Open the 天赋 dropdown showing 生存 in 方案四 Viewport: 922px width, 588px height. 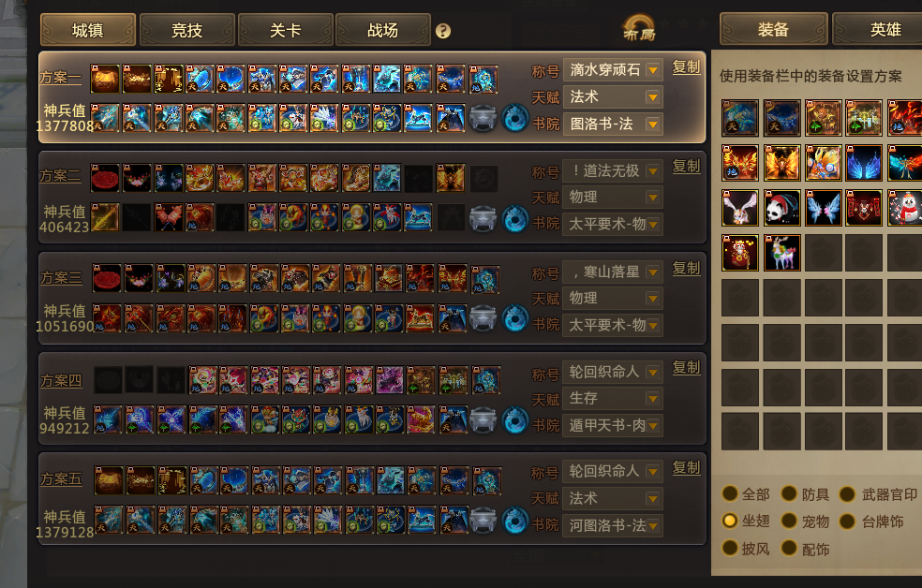(613, 399)
